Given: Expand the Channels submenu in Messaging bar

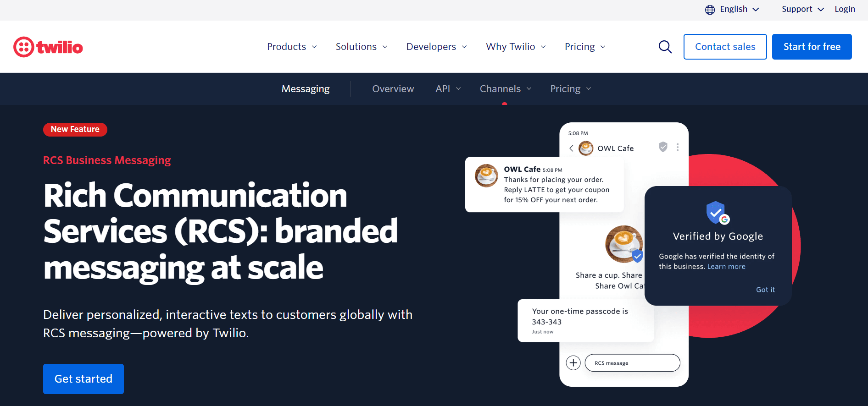Looking at the screenshot, I should coord(505,89).
